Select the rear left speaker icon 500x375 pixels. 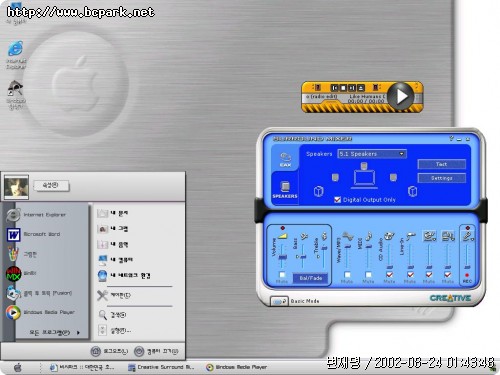click(x=319, y=191)
